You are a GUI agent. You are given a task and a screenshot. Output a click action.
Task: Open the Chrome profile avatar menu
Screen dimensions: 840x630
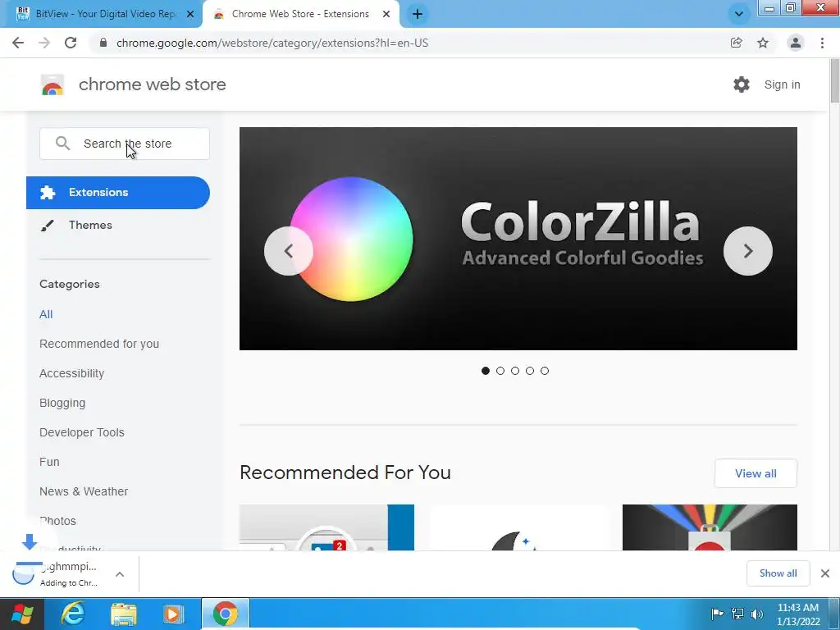796,43
